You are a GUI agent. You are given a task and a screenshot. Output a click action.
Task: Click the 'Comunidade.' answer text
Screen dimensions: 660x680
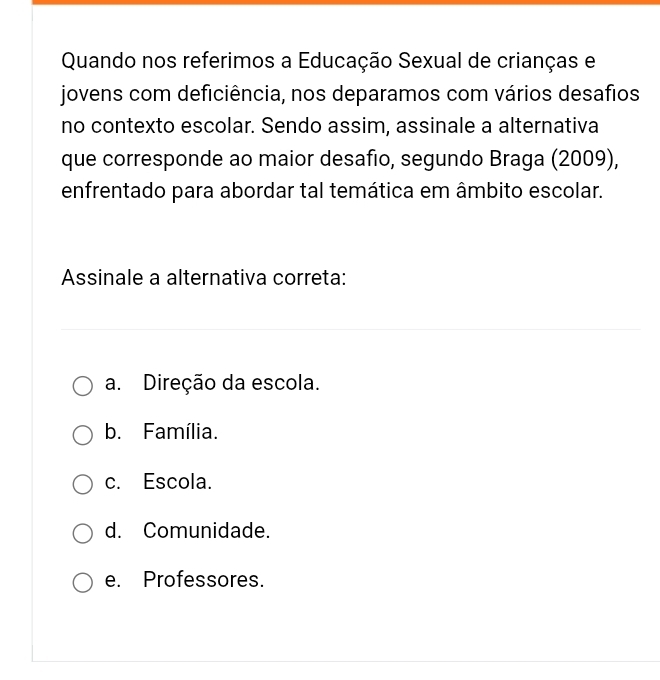pyautogui.click(x=207, y=530)
